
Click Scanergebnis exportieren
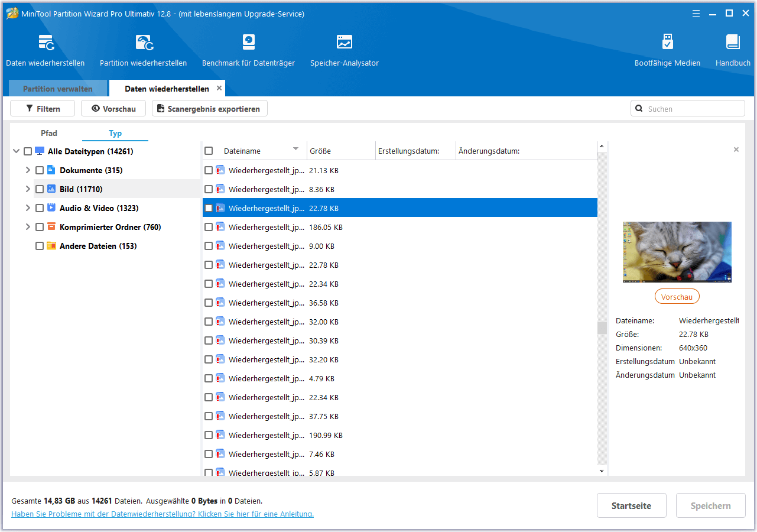coord(210,109)
